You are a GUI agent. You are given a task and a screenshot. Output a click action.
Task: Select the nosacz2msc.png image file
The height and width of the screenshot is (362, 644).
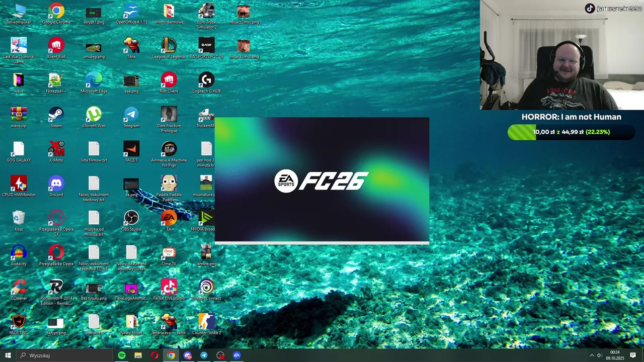pyautogui.click(x=244, y=14)
